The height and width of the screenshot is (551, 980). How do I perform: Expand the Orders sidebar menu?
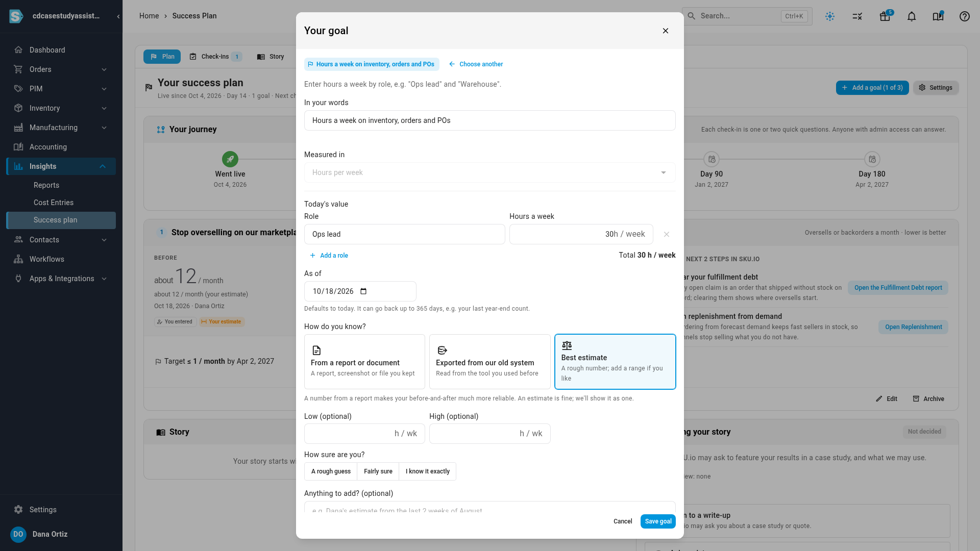61,69
